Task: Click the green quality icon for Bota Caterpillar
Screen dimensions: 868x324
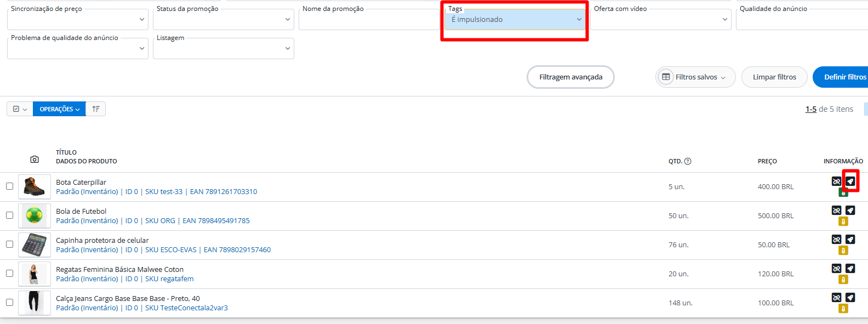Action: tap(843, 192)
